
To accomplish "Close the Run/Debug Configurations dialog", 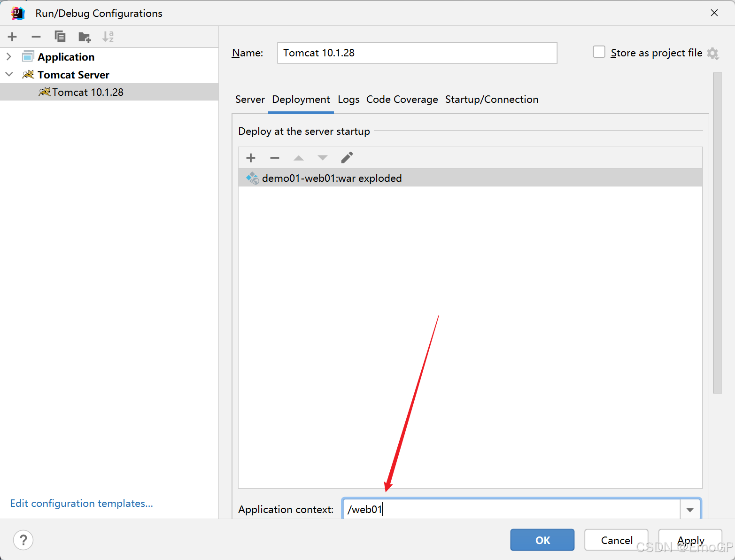I will coord(714,13).
